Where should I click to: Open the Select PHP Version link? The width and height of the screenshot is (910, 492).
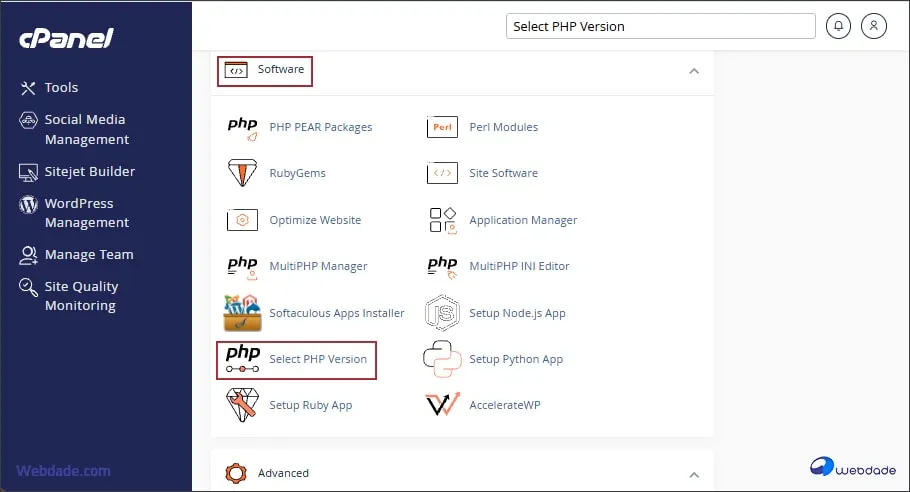coord(318,359)
